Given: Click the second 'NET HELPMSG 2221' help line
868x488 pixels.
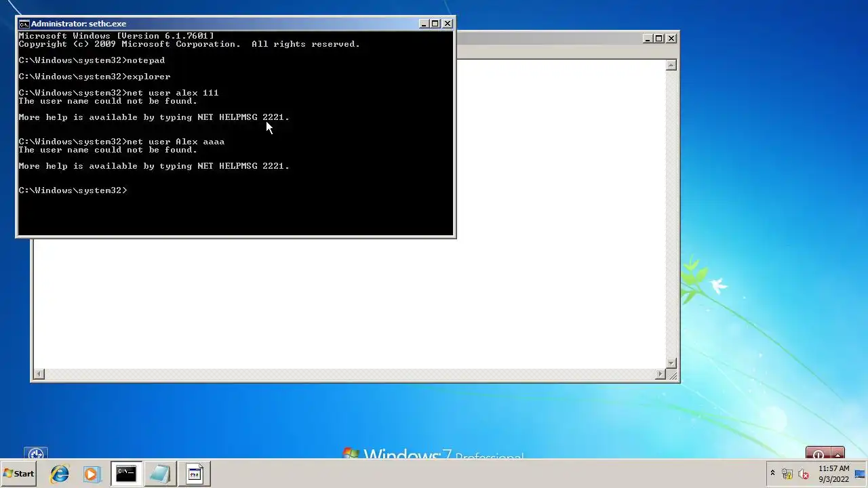Looking at the screenshot, I should point(154,166).
